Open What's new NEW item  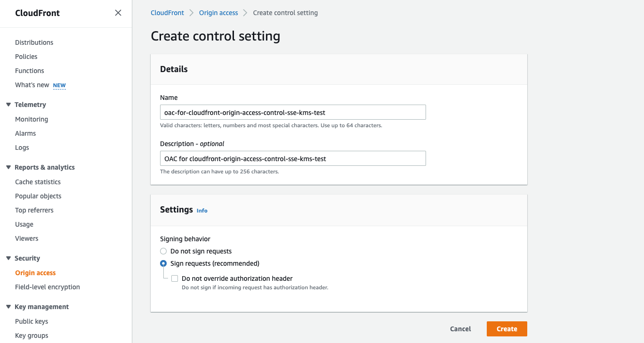click(x=40, y=85)
